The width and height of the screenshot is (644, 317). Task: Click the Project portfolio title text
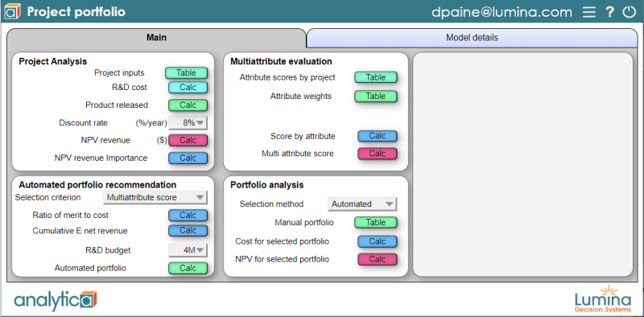(x=76, y=12)
